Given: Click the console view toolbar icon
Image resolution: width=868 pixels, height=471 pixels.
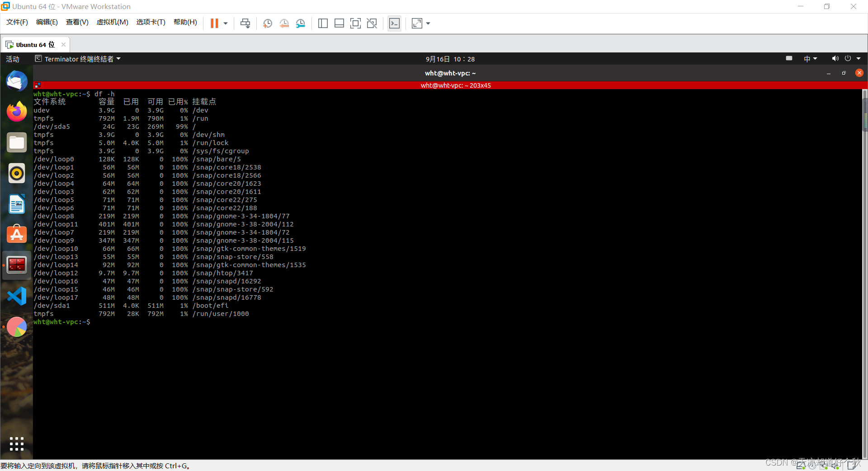Looking at the screenshot, I should coord(394,23).
